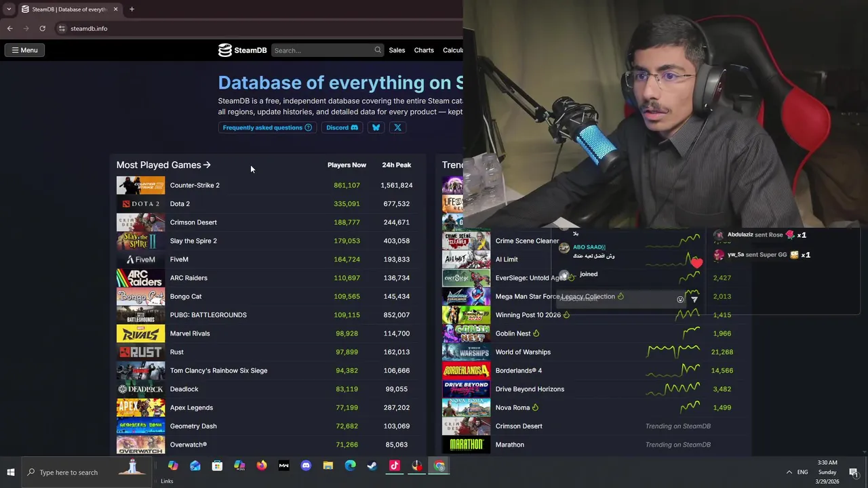Open Tom Clancy's Rainbow Six Siege link

[218, 370]
